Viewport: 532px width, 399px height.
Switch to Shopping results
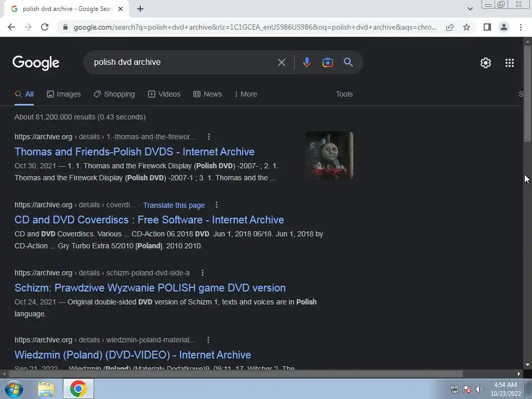point(114,94)
